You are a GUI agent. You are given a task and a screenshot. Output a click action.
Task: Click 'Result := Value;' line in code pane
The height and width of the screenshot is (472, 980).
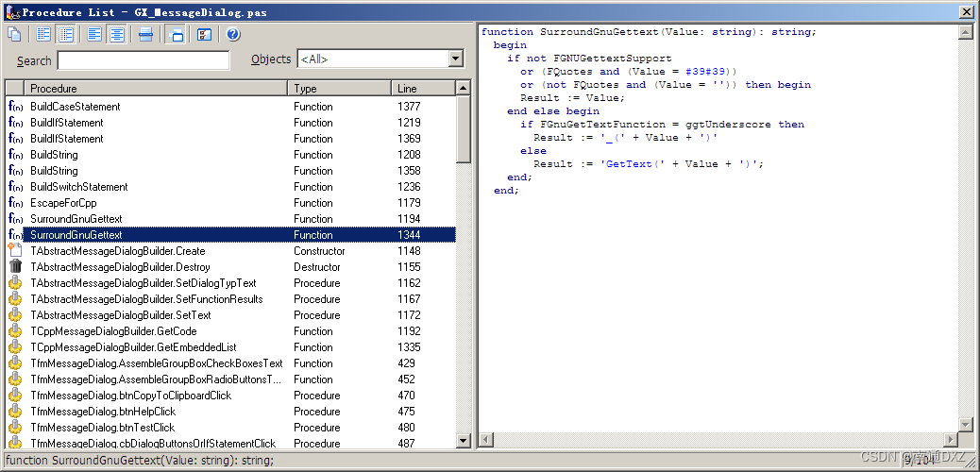click(572, 97)
